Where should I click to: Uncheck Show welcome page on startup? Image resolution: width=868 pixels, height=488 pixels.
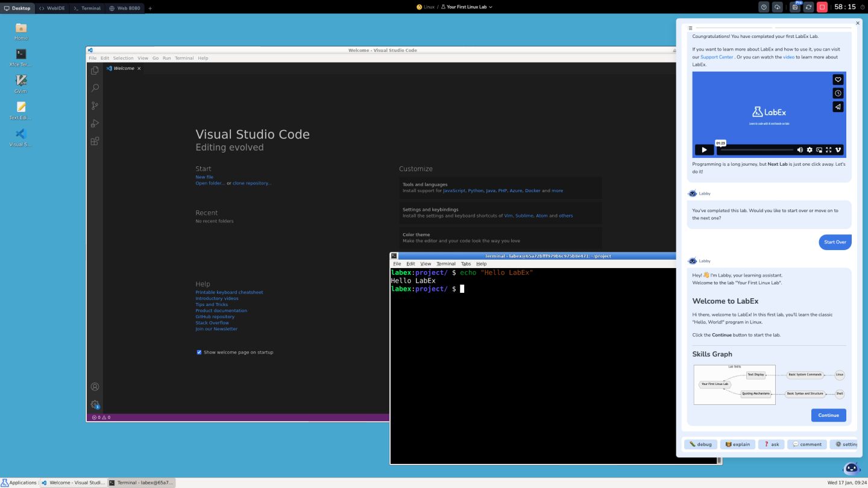point(199,352)
